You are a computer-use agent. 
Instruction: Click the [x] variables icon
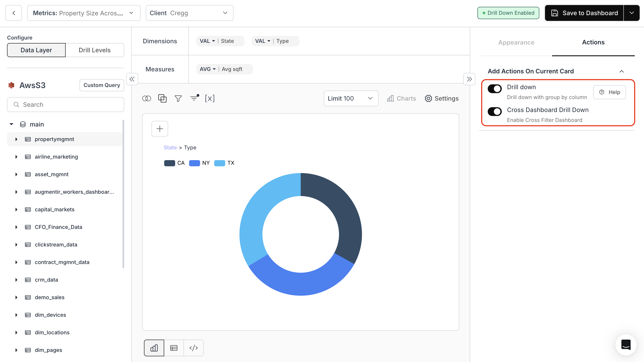210,98
